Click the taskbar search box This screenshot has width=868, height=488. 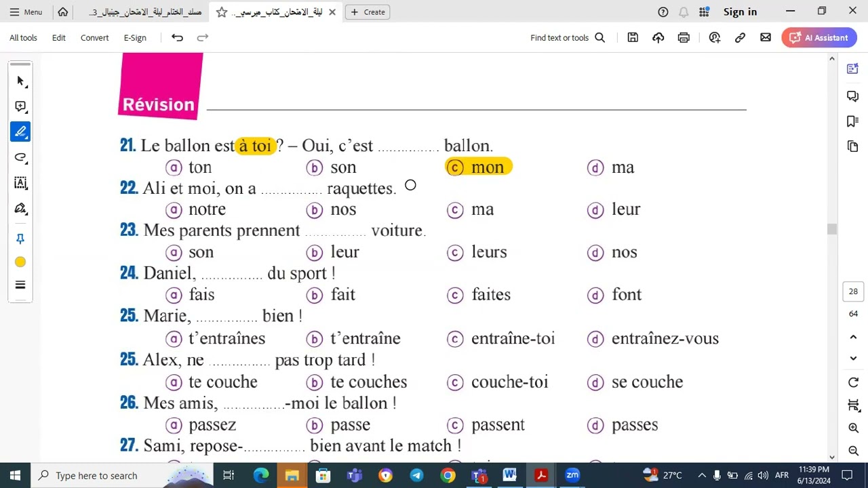click(x=122, y=475)
